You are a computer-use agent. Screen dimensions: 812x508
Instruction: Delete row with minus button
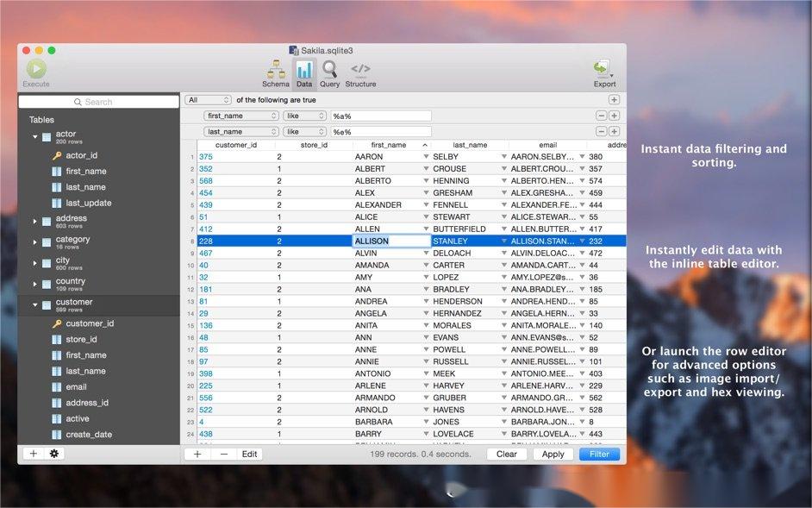(x=224, y=454)
